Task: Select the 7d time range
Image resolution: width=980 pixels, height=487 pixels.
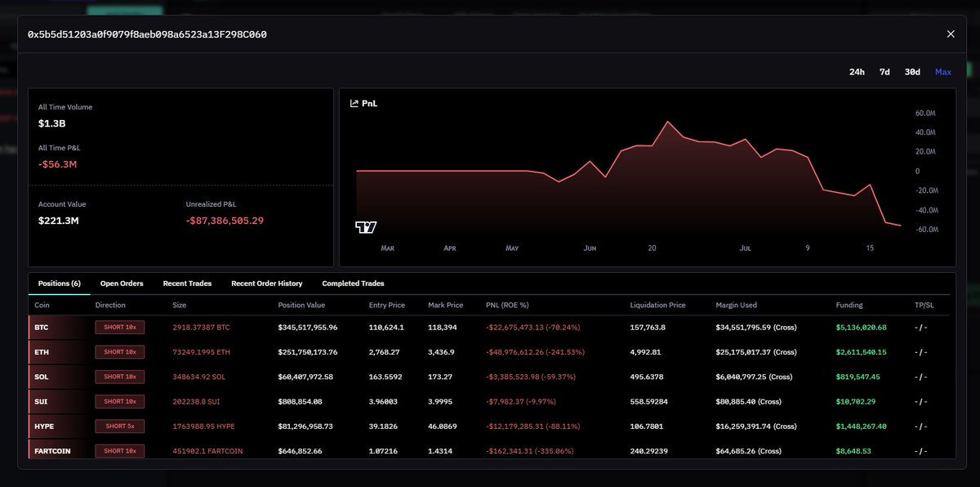Action: [x=884, y=72]
